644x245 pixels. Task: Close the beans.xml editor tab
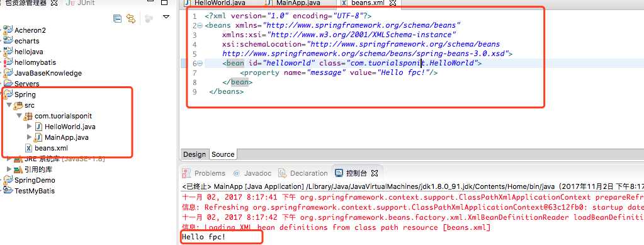pos(393,3)
